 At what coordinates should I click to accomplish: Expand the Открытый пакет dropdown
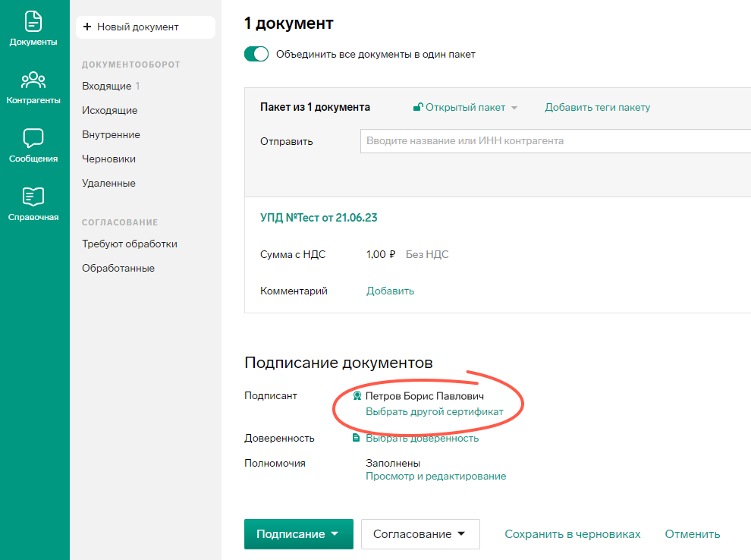(514, 108)
